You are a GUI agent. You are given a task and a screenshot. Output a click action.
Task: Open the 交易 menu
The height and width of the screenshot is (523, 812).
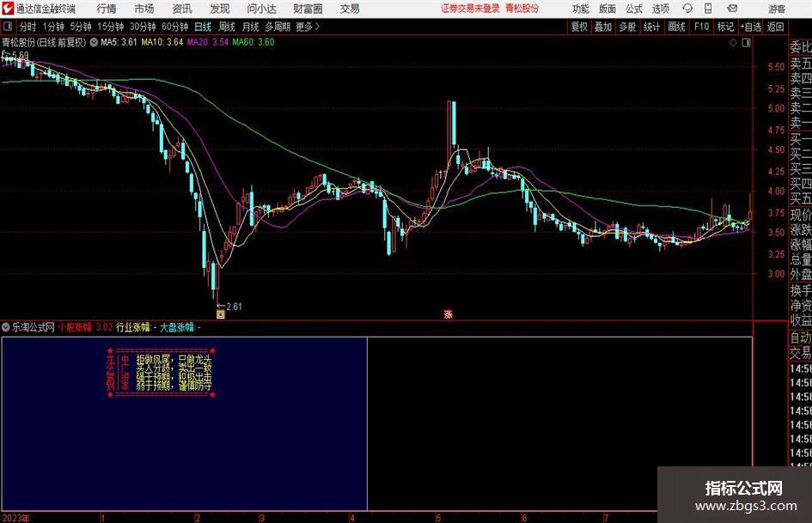350,9
